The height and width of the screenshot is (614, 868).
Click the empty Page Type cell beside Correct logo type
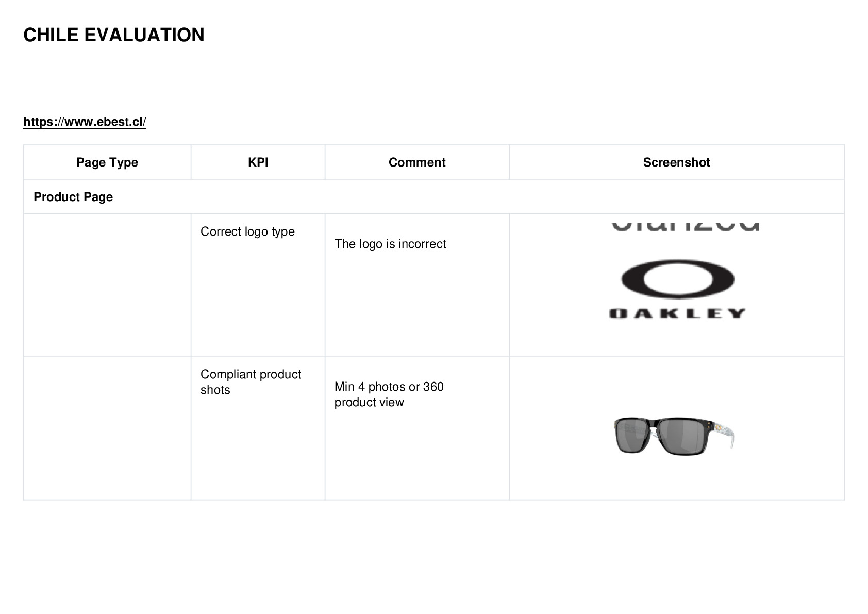[107, 285]
